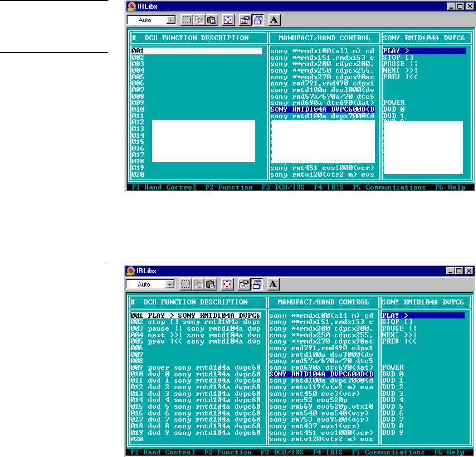Select F1-Hand Control in upper window's bottom bar
Viewport: 476px width, 457px height.
tap(164, 187)
